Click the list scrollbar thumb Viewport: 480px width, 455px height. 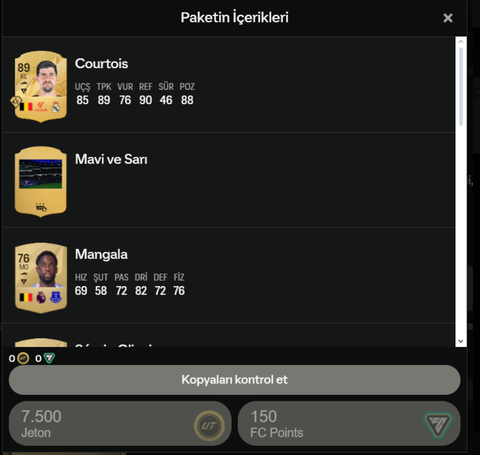(461, 87)
